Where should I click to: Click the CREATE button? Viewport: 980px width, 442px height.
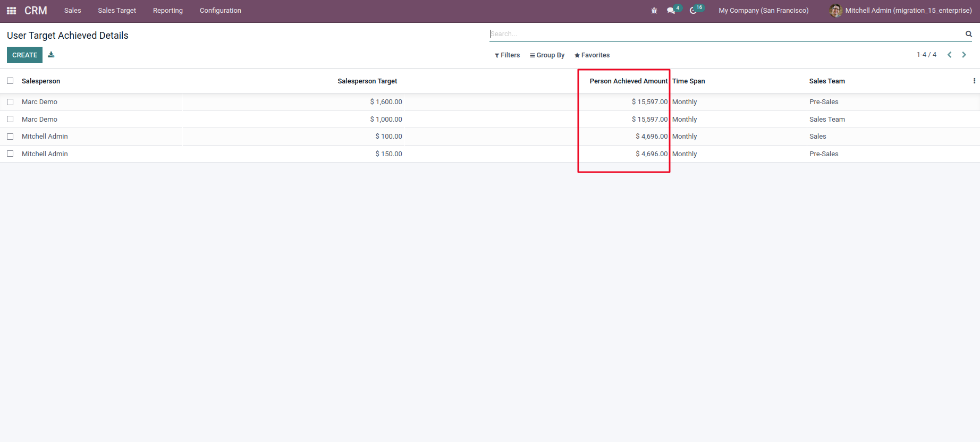click(24, 55)
